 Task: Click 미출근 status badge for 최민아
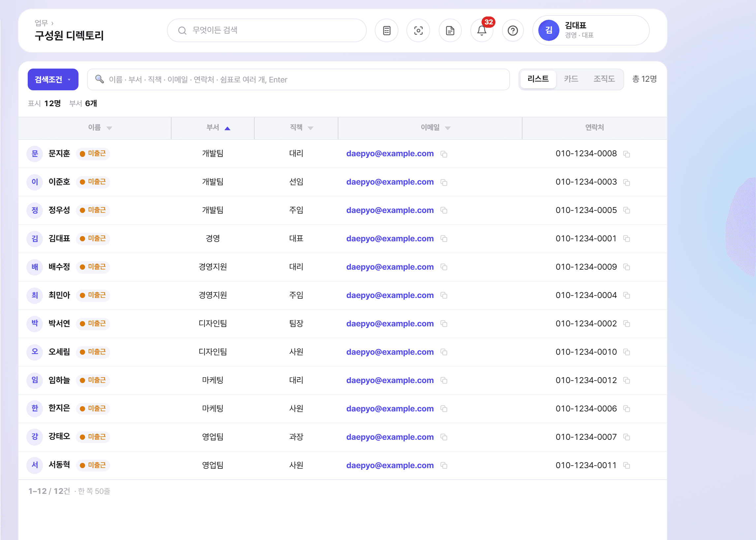(93, 295)
